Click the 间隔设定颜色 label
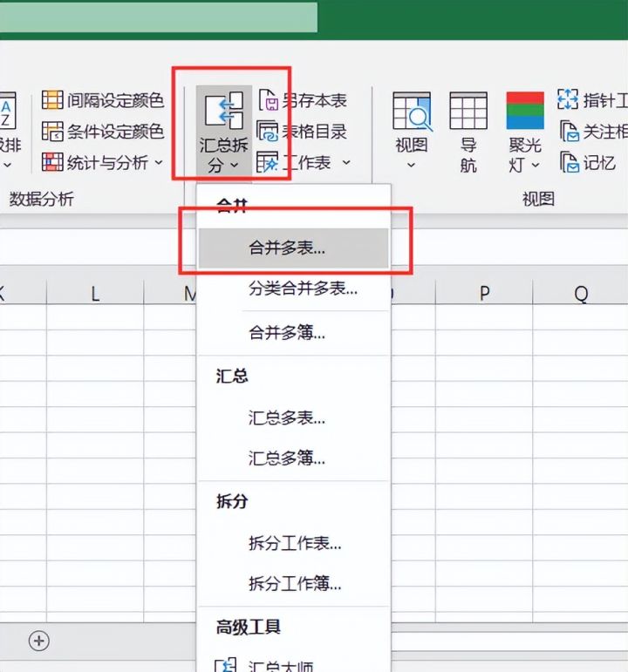Viewport: 628px width, 672px height. (x=115, y=100)
